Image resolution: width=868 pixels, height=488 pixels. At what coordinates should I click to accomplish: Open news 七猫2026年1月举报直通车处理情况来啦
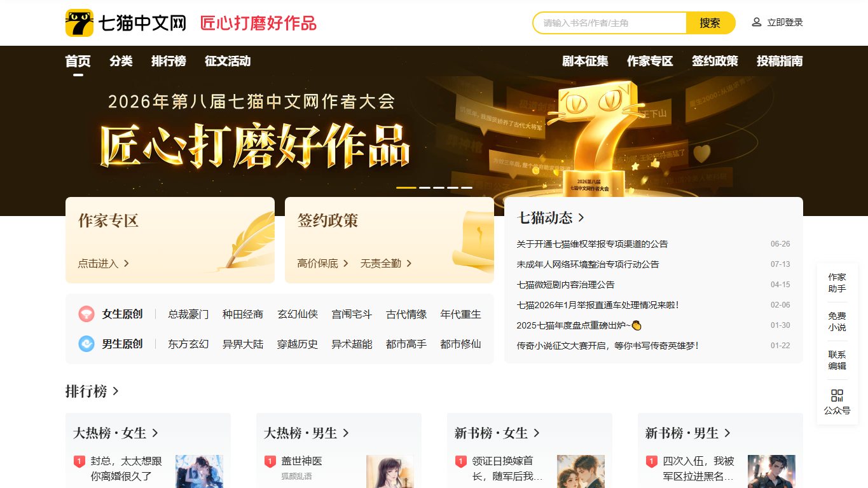(598, 305)
